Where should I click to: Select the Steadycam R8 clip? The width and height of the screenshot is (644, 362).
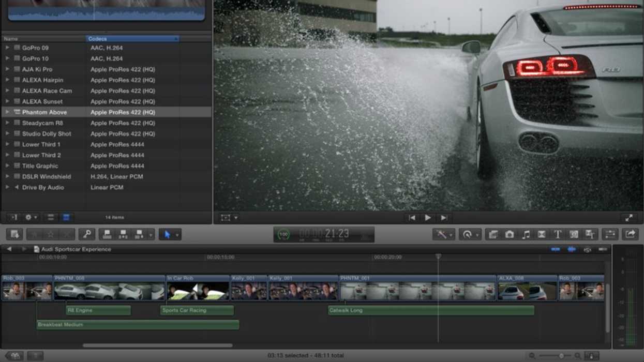coord(106,123)
